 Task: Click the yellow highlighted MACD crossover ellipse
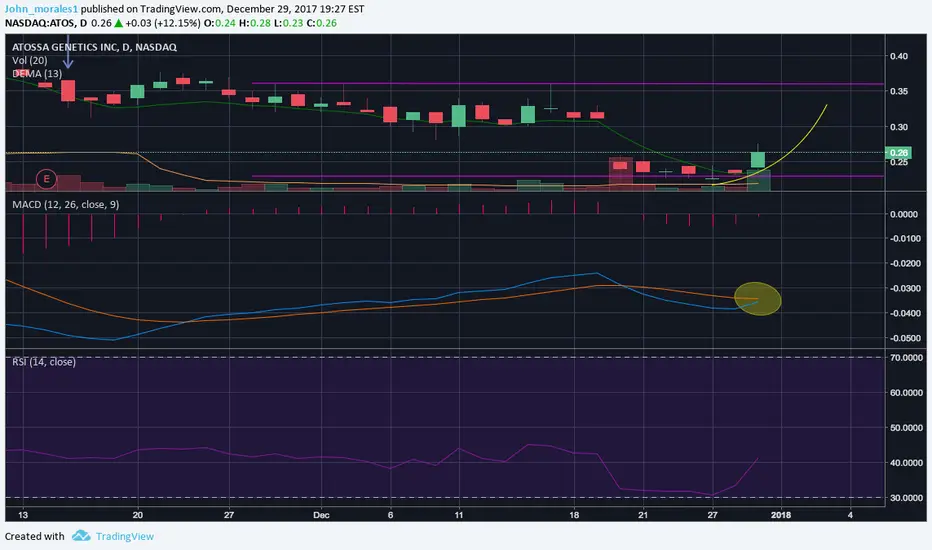tap(758, 298)
